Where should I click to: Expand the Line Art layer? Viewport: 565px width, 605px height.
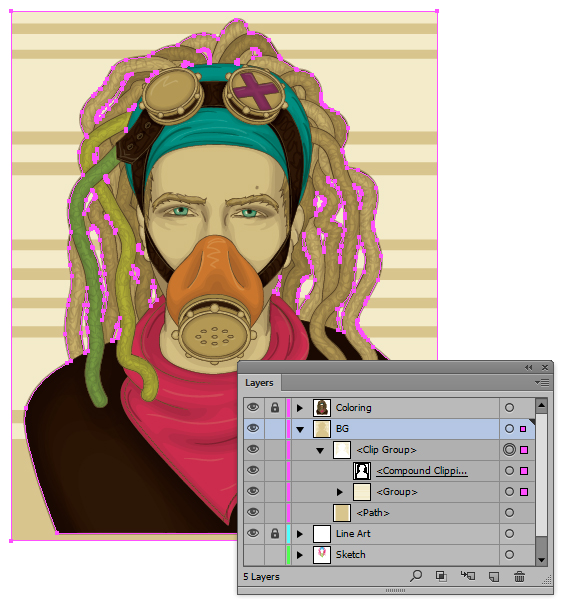click(299, 534)
